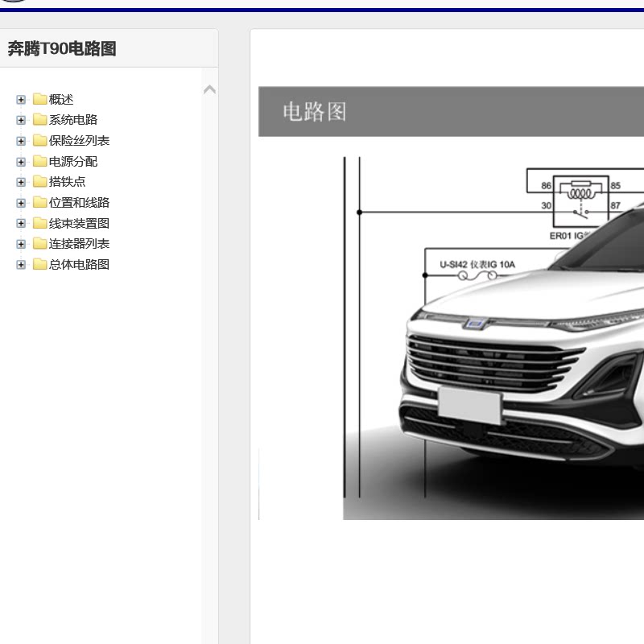Click the 搭铁点 folder icon
The width and height of the screenshot is (644, 644).
(39, 182)
